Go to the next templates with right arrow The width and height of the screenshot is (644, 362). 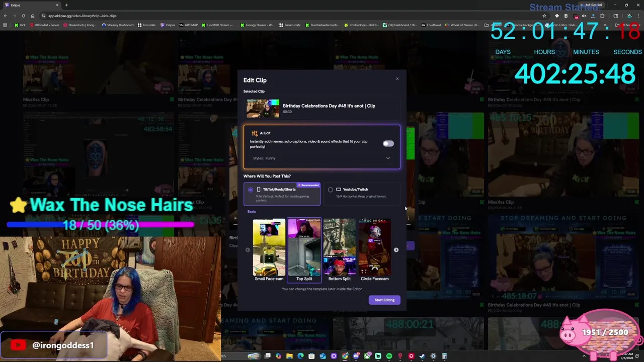coord(396,250)
